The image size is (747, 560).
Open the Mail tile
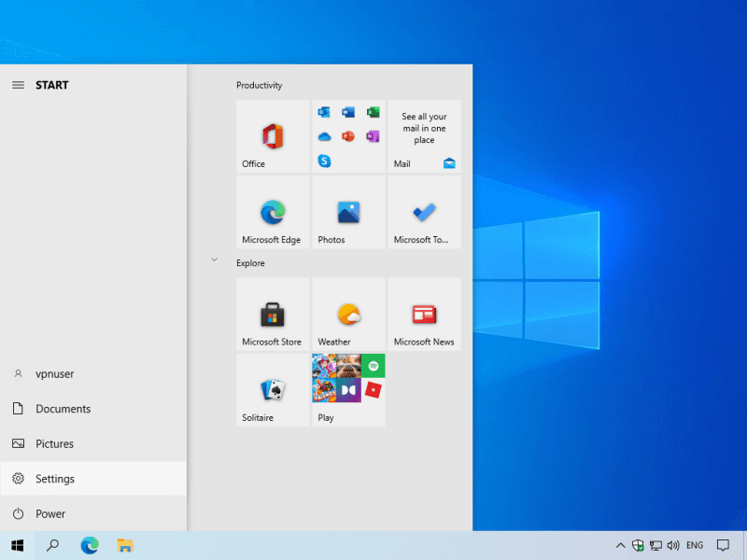coord(424,136)
